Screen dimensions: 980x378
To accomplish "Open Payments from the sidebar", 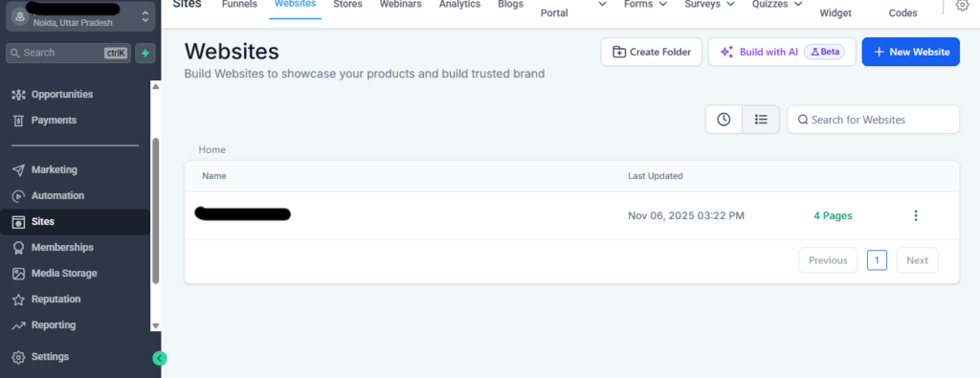I will click(54, 120).
